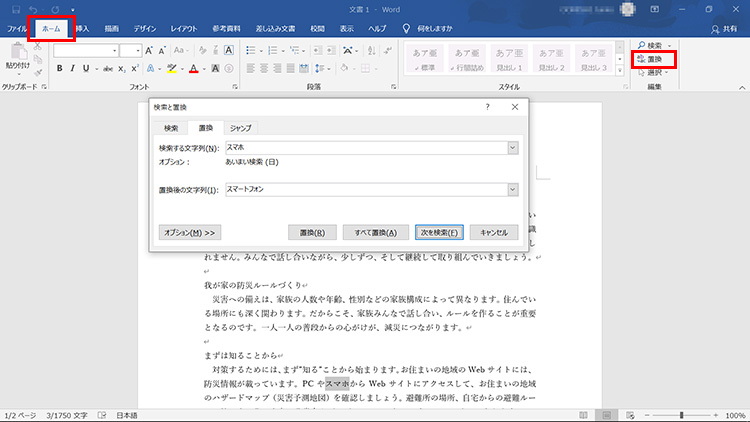Click the 置換後の文字列 input field
Image resolution: width=750 pixels, height=422 pixels.
(365, 188)
